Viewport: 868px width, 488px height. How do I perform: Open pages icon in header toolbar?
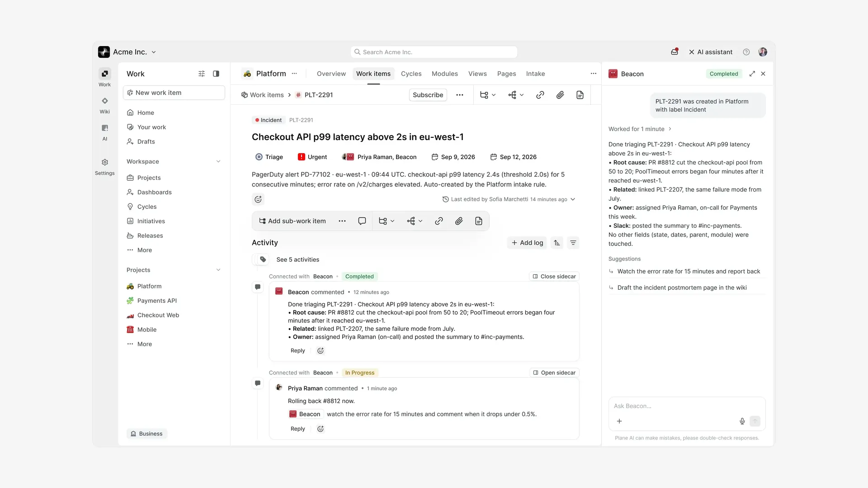coord(580,95)
